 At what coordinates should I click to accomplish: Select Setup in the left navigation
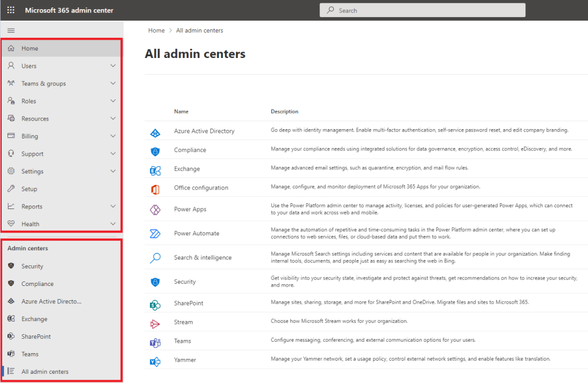pyautogui.click(x=29, y=189)
